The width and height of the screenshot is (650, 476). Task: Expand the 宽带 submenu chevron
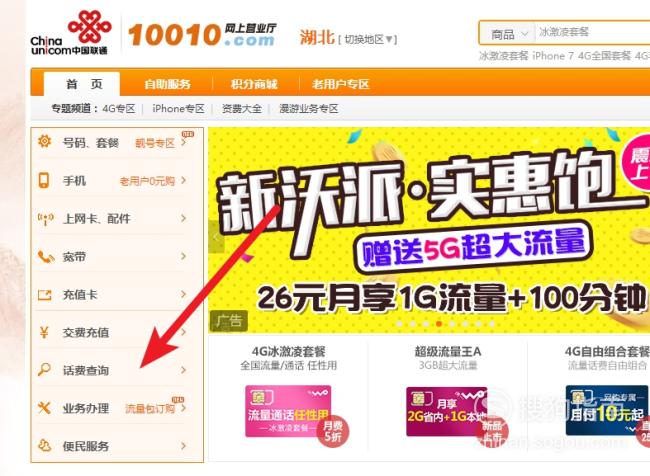[x=183, y=257]
